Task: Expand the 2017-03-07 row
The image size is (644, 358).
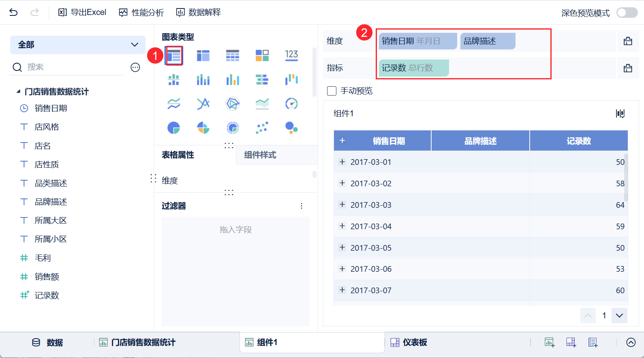Action: coord(342,290)
